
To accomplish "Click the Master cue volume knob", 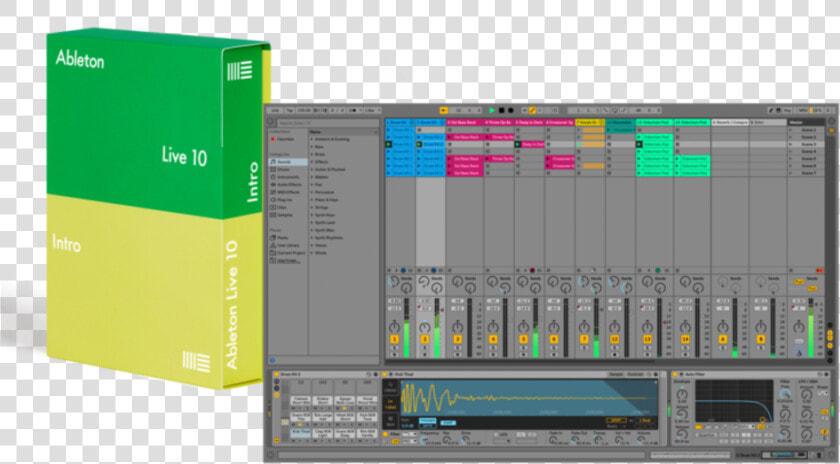I will [x=799, y=351].
